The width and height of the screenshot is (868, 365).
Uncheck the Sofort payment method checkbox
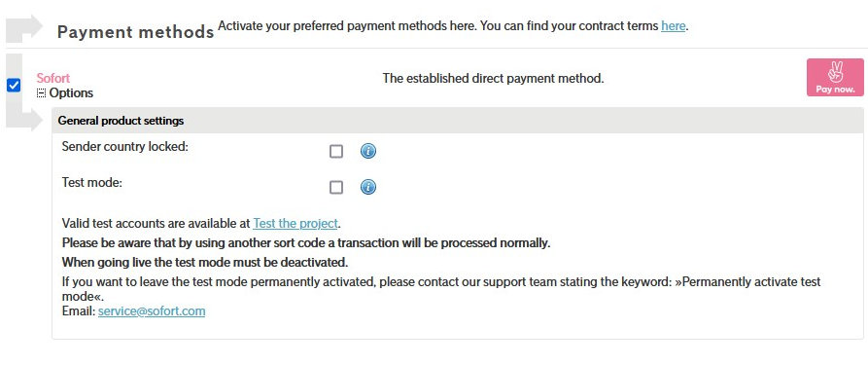14,86
